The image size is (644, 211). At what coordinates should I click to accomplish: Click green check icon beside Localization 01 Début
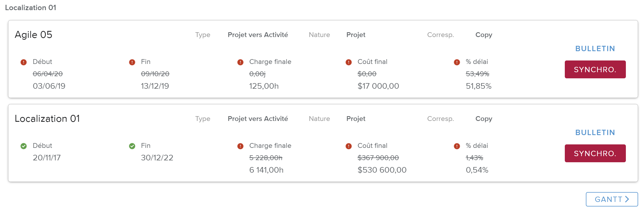[24, 146]
